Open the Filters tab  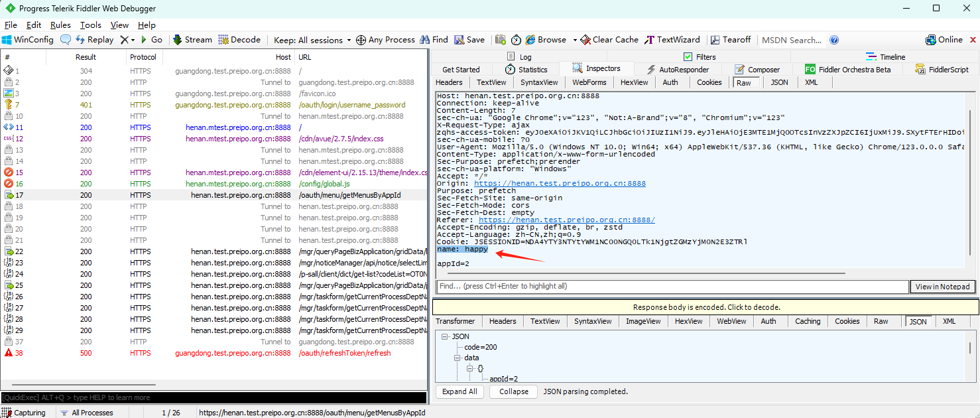click(700, 57)
